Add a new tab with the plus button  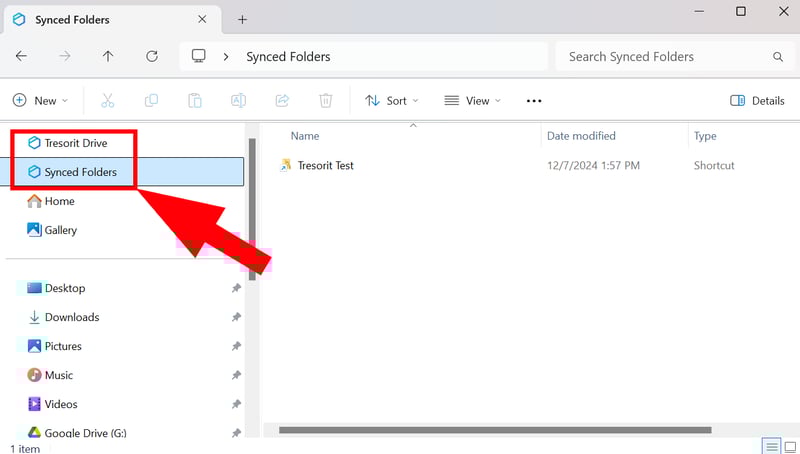[242, 19]
